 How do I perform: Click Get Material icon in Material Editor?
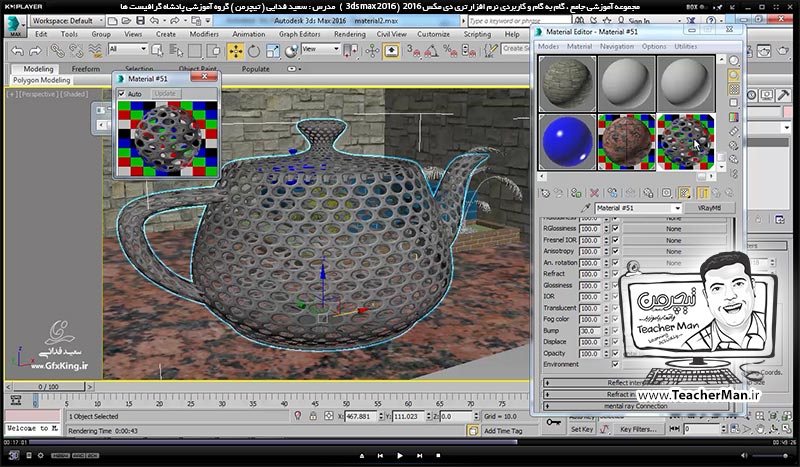pyautogui.click(x=545, y=193)
